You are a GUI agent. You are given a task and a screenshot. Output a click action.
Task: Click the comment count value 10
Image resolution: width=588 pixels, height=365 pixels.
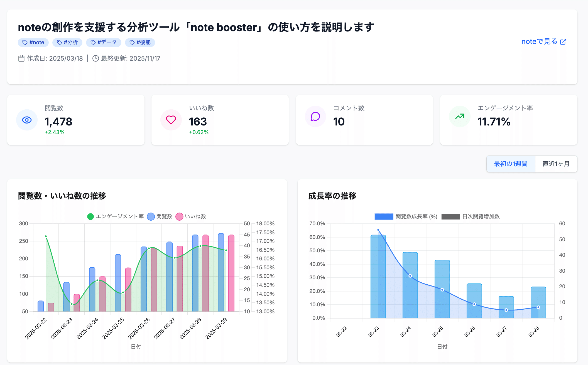coord(339,122)
